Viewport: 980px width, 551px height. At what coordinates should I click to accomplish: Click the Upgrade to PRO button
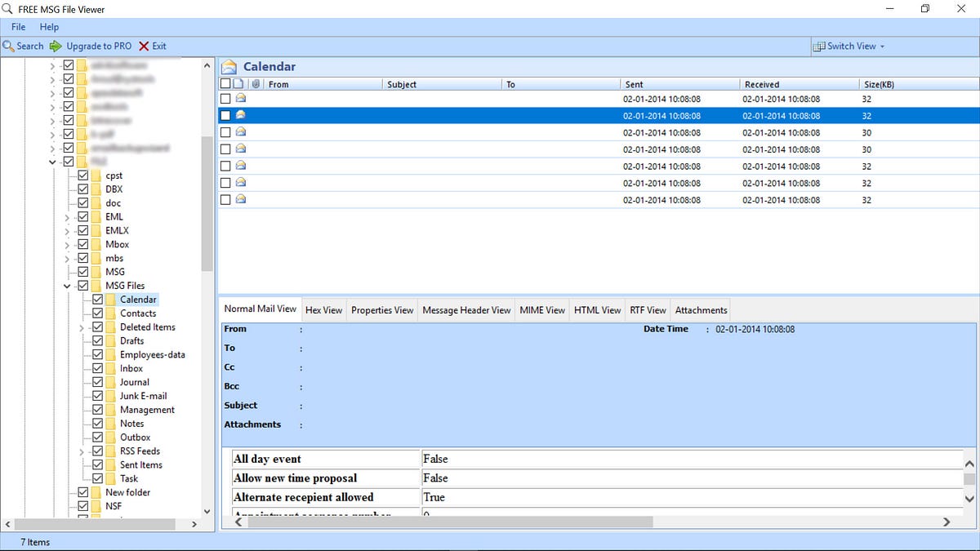90,46
